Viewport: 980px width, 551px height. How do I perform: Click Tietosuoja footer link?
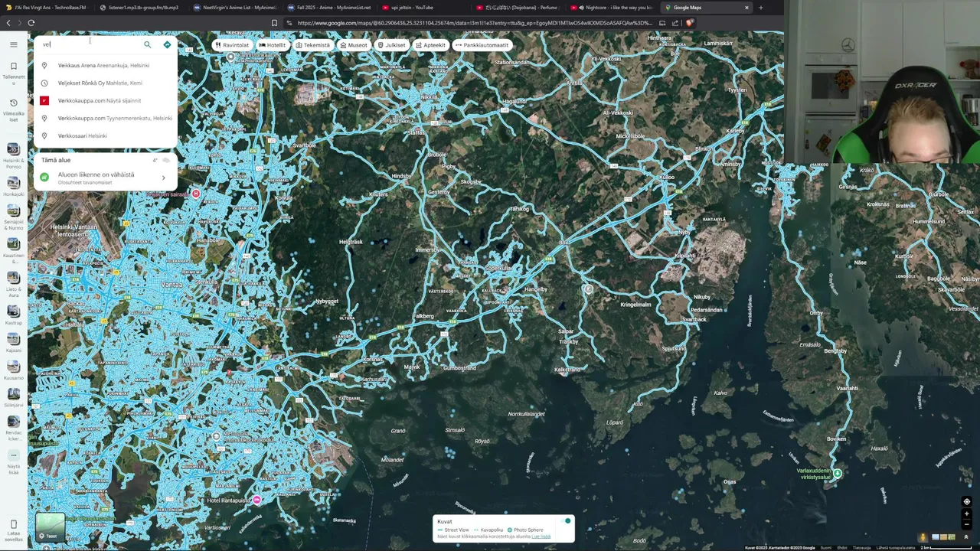coord(861,547)
